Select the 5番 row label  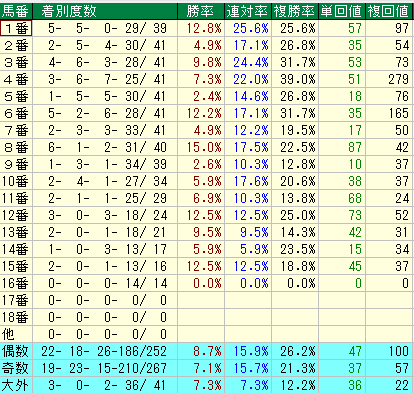click(x=16, y=96)
